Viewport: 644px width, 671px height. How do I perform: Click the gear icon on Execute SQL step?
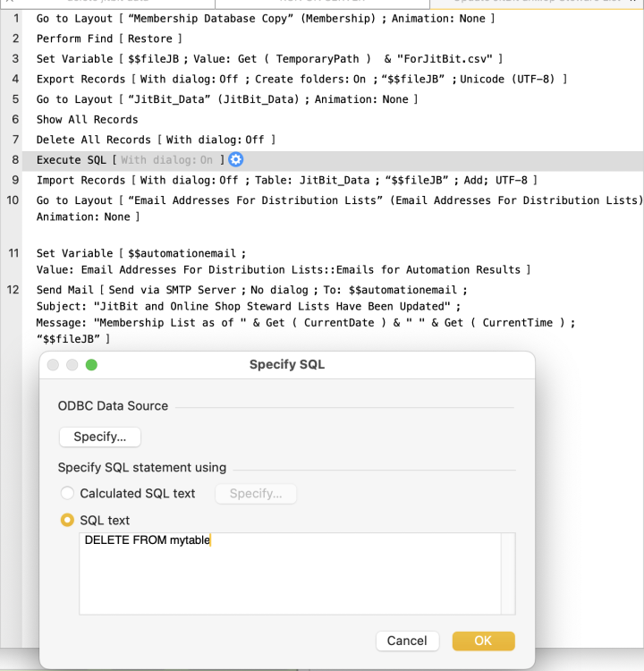pos(236,160)
